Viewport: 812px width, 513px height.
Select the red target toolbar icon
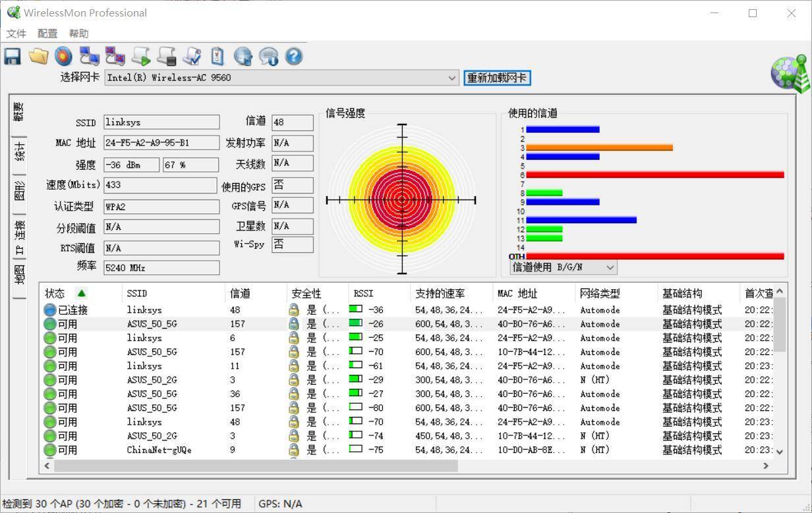click(x=63, y=56)
